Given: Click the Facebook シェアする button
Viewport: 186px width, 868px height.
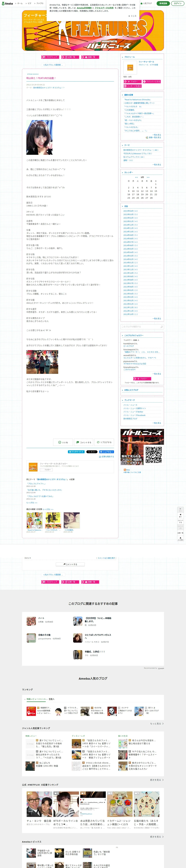Looking at the screenshot, I should [x=107, y=452].
